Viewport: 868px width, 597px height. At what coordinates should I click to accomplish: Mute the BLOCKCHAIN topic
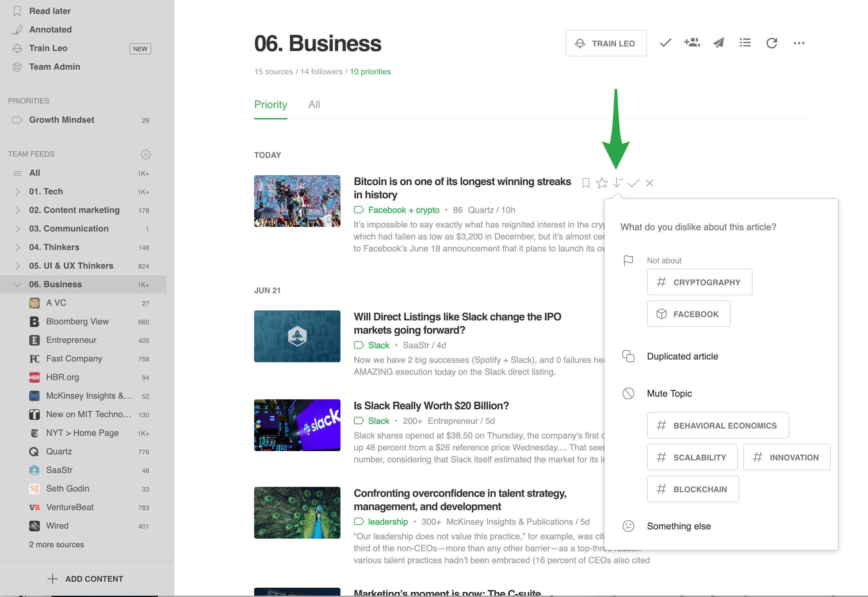[692, 489]
